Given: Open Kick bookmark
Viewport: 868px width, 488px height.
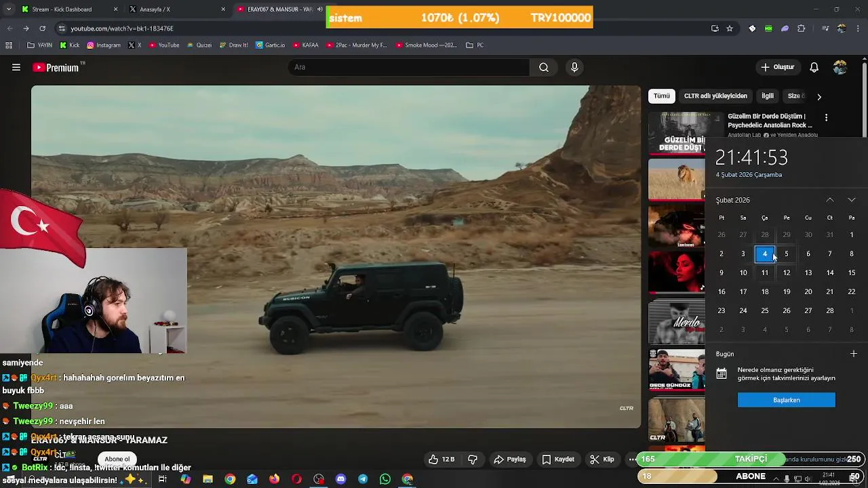Looking at the screenshot, I should pos(70,45).
